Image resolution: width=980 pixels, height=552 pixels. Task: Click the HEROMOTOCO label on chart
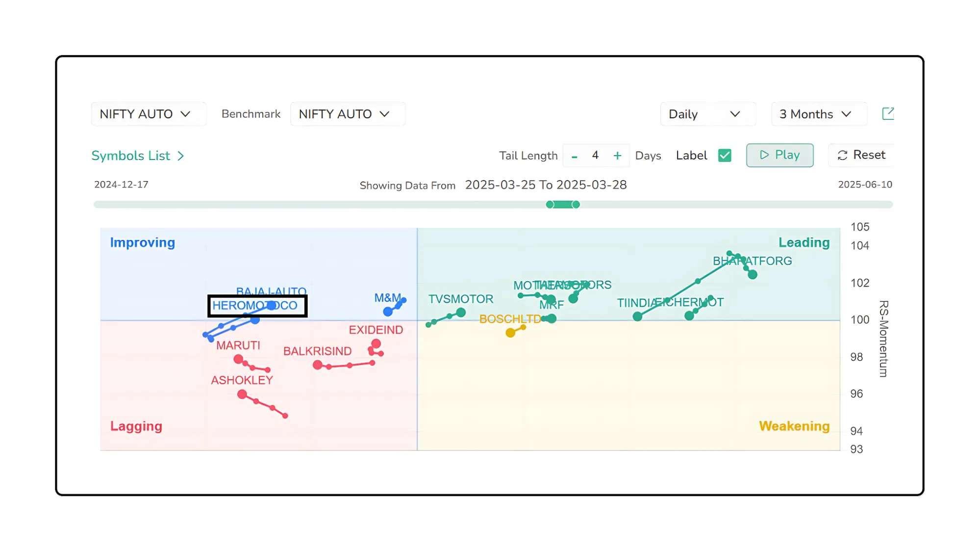pos(255,306)
